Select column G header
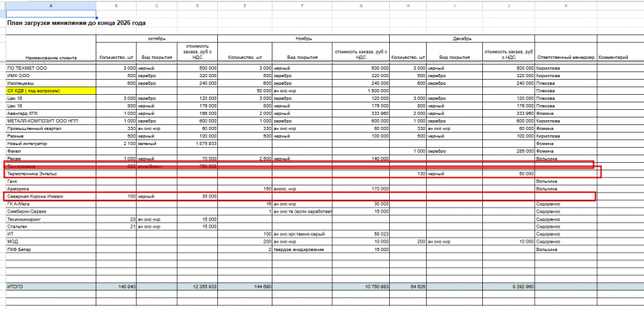644x309 pixels. [361, 6]
